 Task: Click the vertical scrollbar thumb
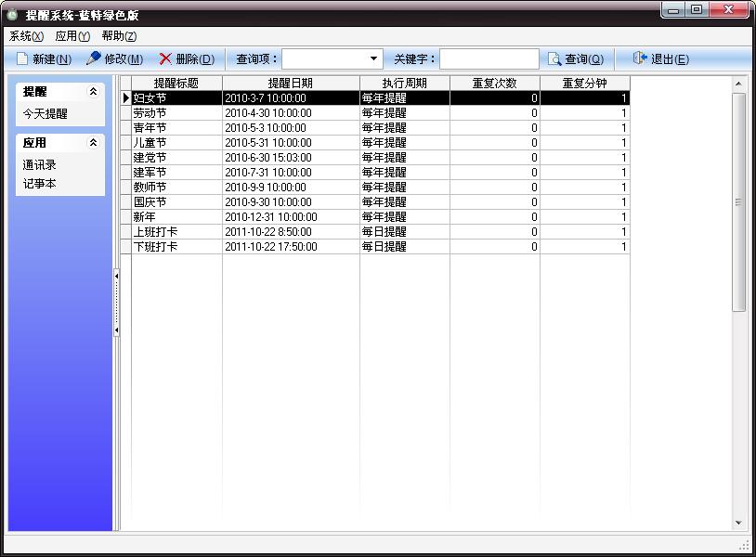click(738, 202)
